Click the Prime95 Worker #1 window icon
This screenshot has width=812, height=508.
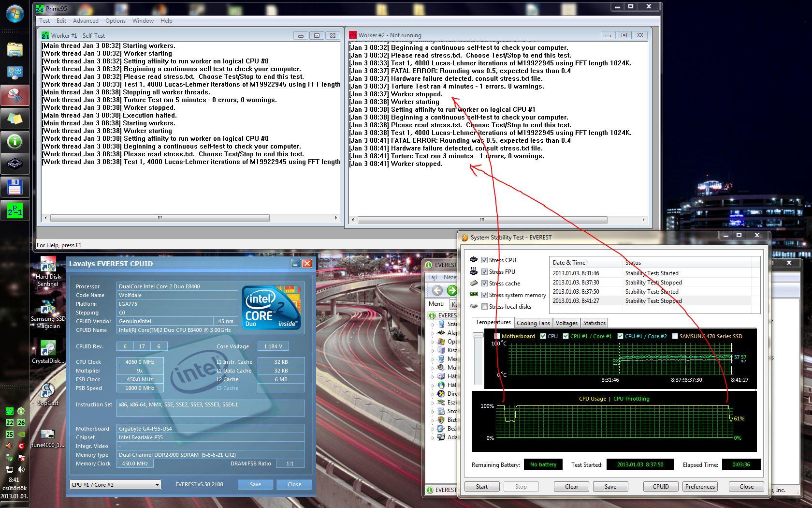(45, 35)
